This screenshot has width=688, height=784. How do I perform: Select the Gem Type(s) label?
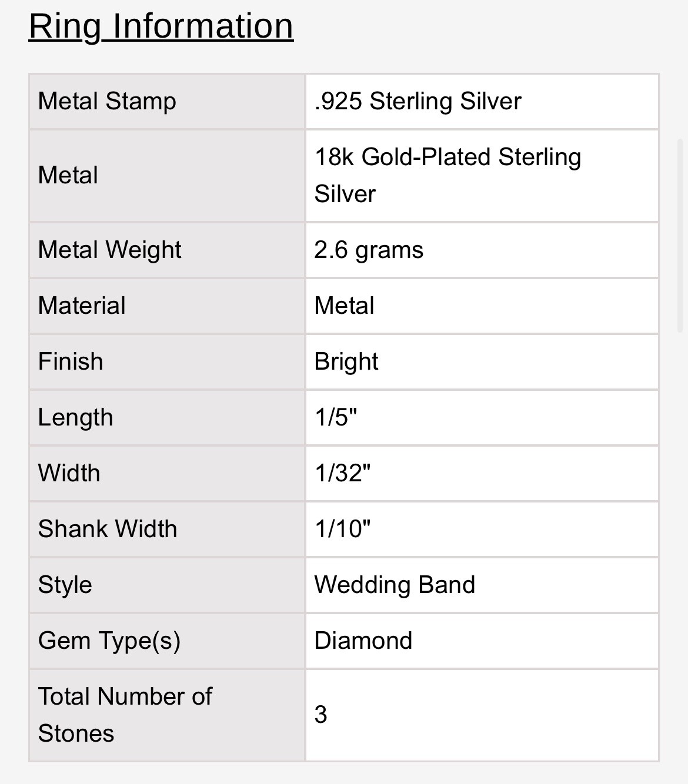coord(109,641)
